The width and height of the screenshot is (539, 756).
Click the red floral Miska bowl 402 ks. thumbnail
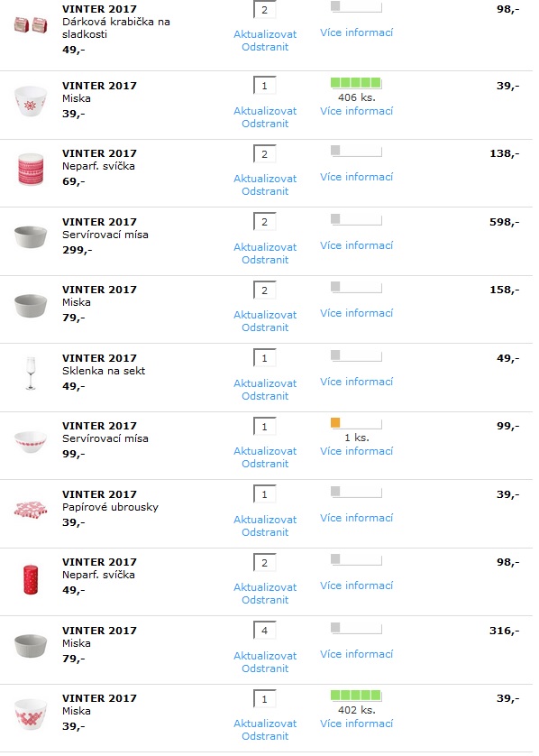pyautogui.click(x=31, y=714)
